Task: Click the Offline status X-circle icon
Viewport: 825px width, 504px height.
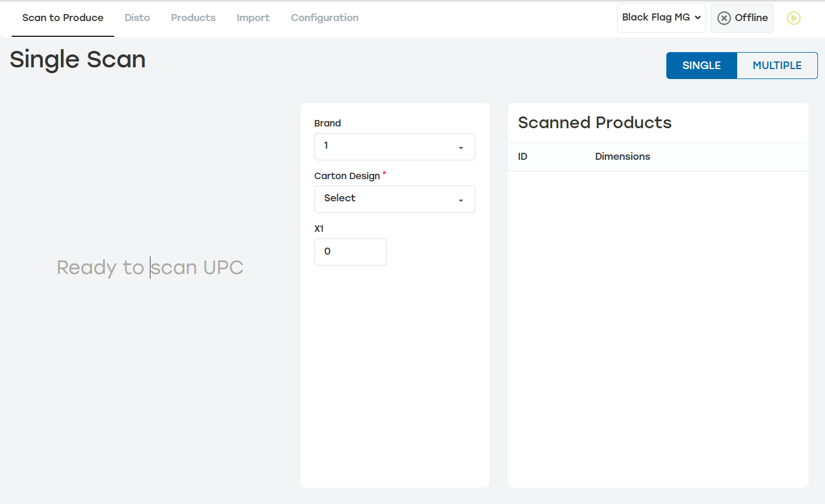Action: pyautogui.click(x=724, y=18)
